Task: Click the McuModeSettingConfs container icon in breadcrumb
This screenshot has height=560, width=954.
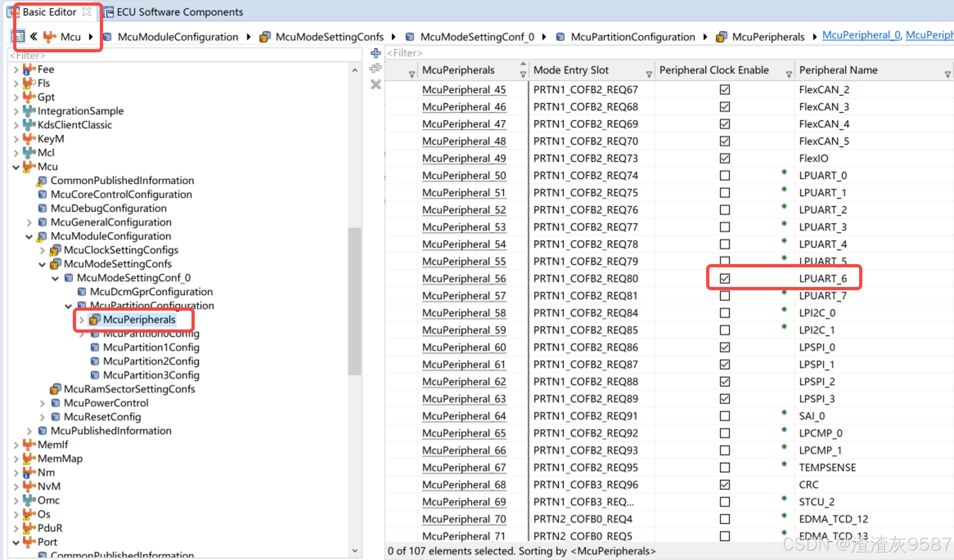Action: [x=265, y=37]
